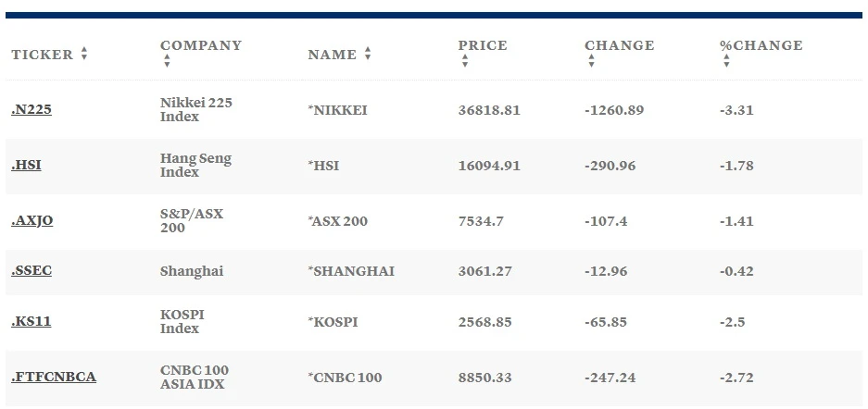Click the sort arrows under PRICE header
This screenshot has height=409, width=868.
[465, 62]
